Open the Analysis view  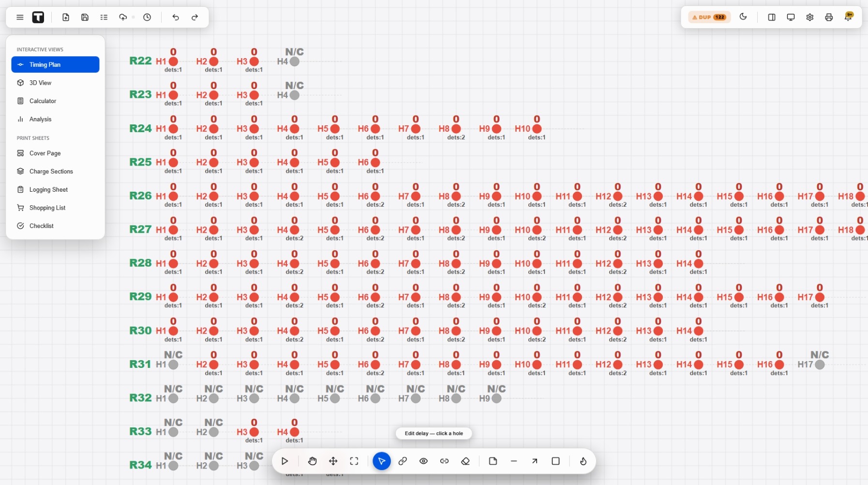point(55,119)
